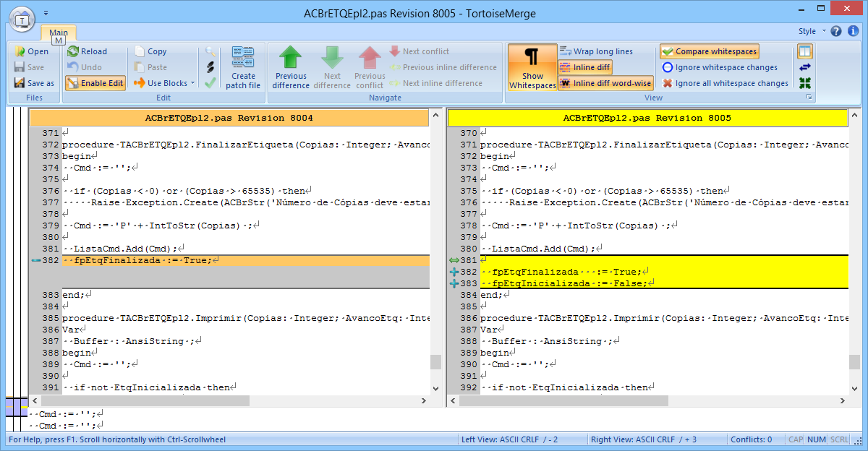Toggle Wrap long lines
868x451 pixels.
pyautogui.click(x=597, y=51)
